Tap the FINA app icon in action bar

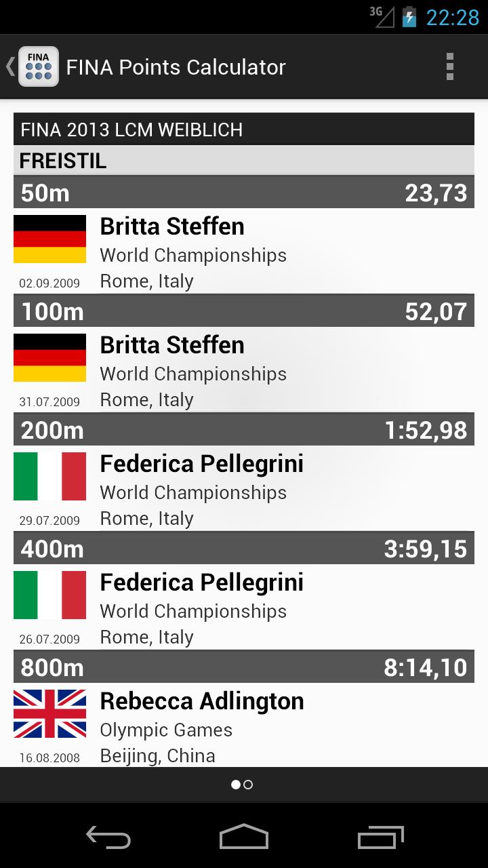[x=39, y=66]
